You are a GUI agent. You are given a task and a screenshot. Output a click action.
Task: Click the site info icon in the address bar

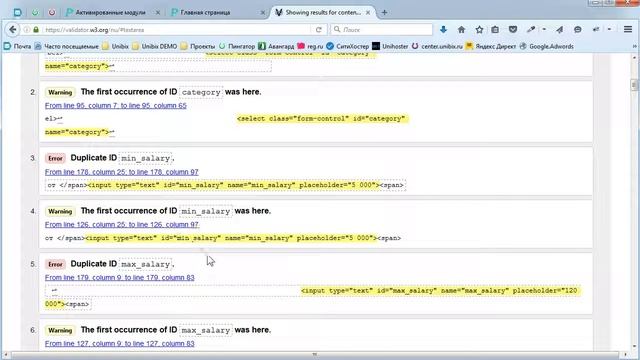coord(27,30)
